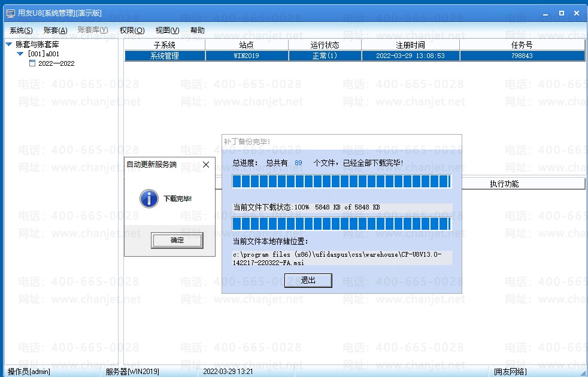Click the 运行状态 column header
Viewport: 588px width, 377px height.
click(325, 45)
